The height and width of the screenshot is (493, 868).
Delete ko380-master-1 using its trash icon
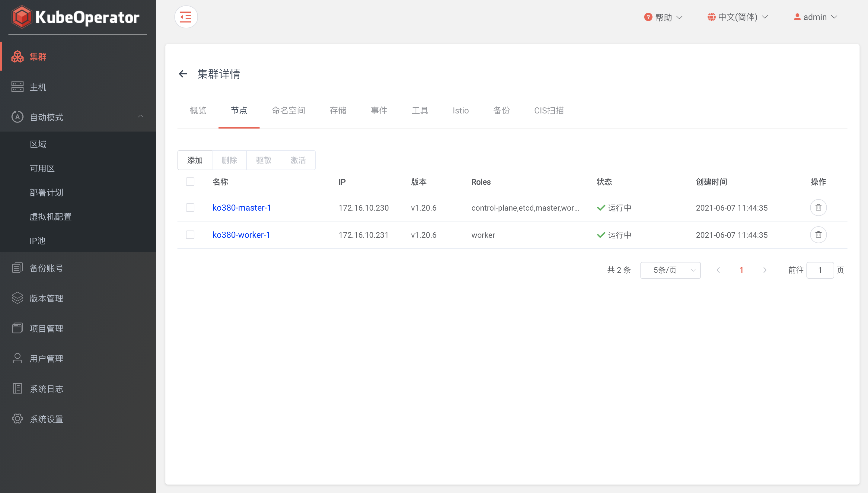818,208
